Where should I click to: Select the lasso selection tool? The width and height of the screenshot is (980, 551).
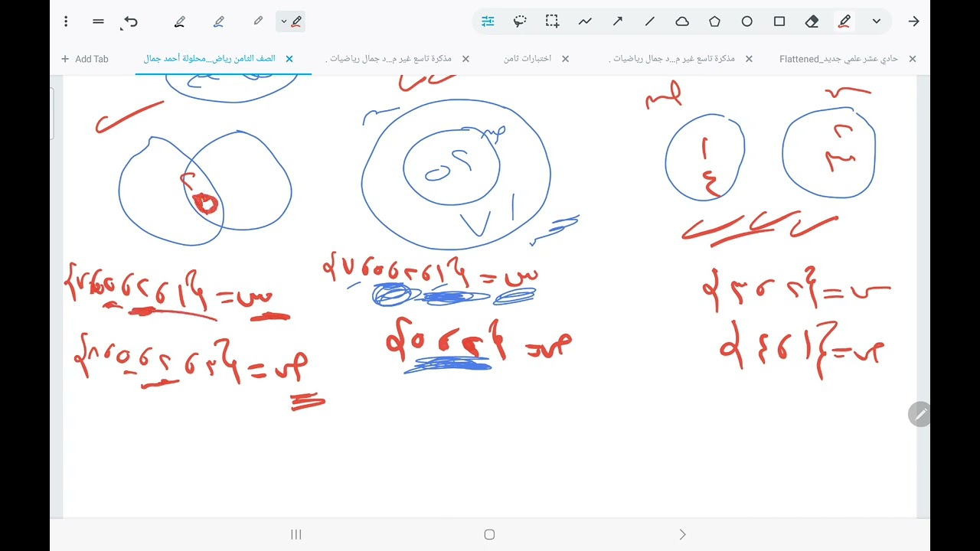(521, 21)
